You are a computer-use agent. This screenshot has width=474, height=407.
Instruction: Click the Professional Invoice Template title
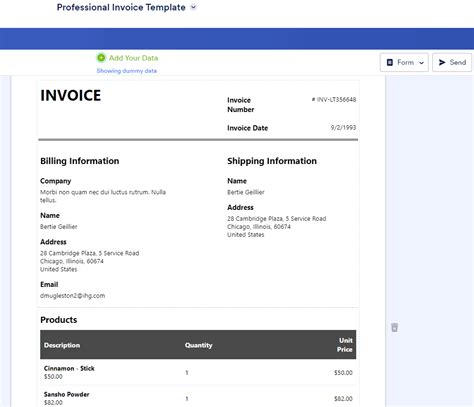(x=121, y=7)
